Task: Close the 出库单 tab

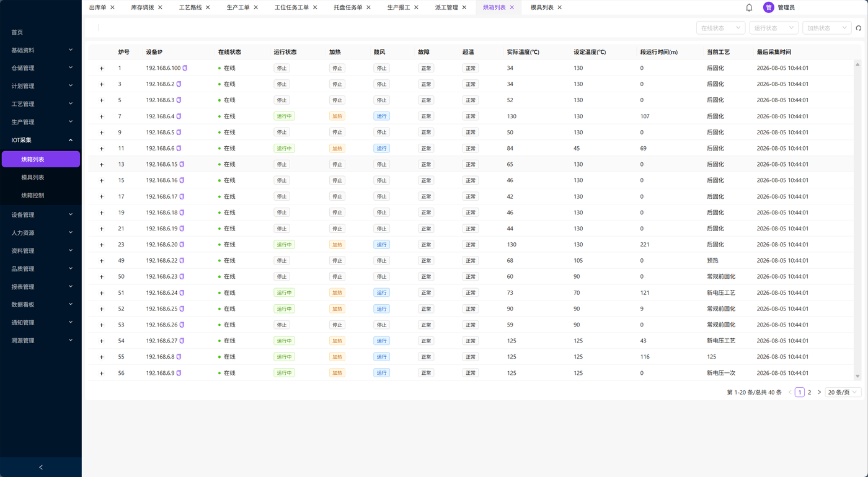Action: pyautogui.click(x=112, y=7)
